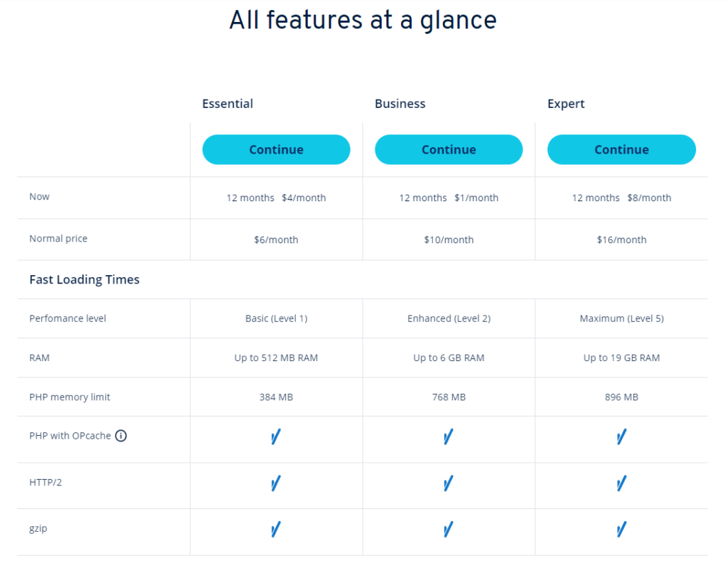The height and width of the screenshot is (563, 728).
Task: Click the Expert plan OPcache checkmark
Action: point(621,436)
